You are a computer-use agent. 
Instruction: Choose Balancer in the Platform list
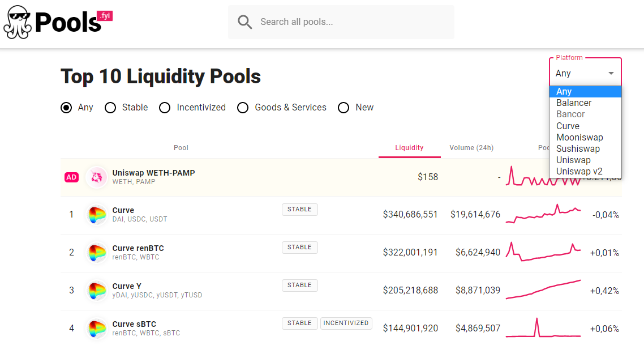click(x=585, y=103)
